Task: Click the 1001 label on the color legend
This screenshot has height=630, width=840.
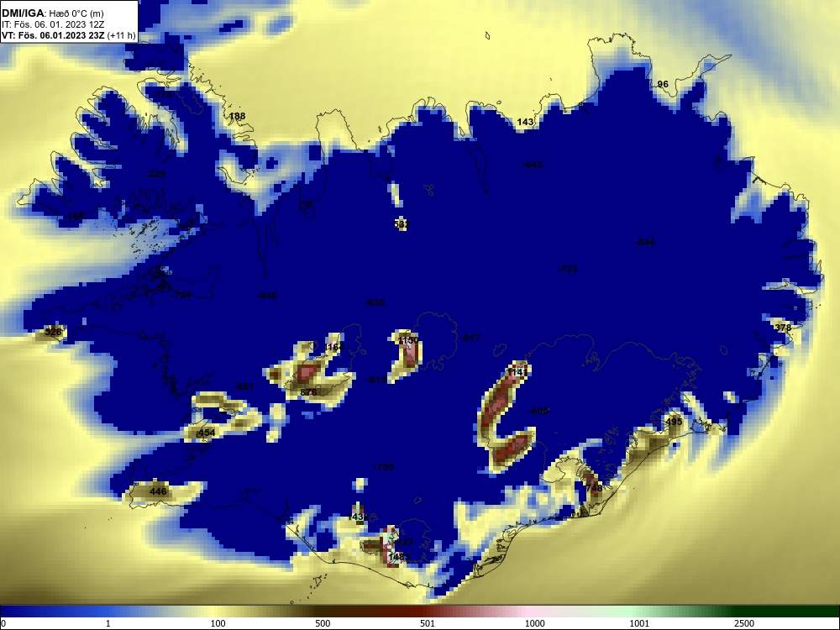Action: [x=639, y=623]
